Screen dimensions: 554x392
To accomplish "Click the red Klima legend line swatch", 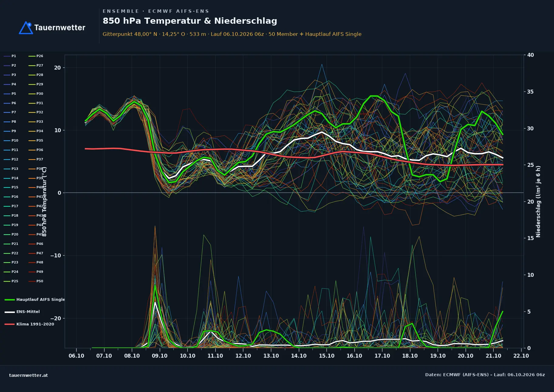I will (x=10, y=324).
